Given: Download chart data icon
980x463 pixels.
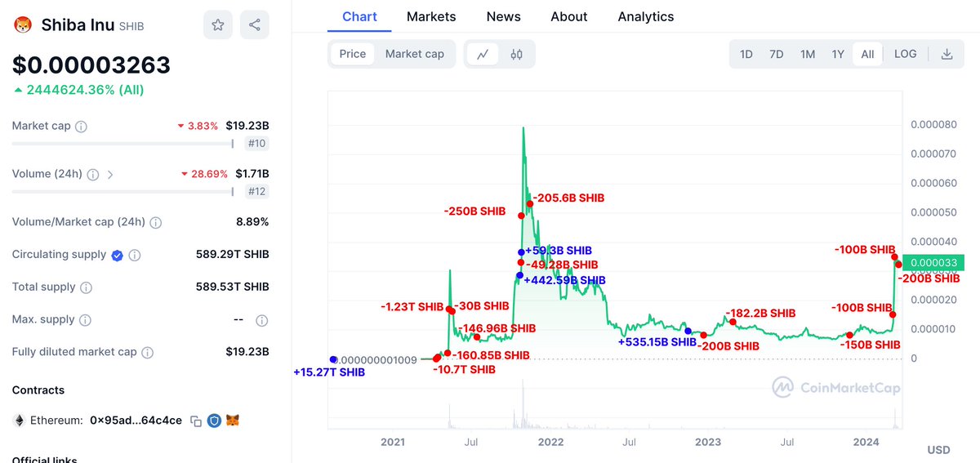Looking at the screenshot, I should (x=947, y=54).
